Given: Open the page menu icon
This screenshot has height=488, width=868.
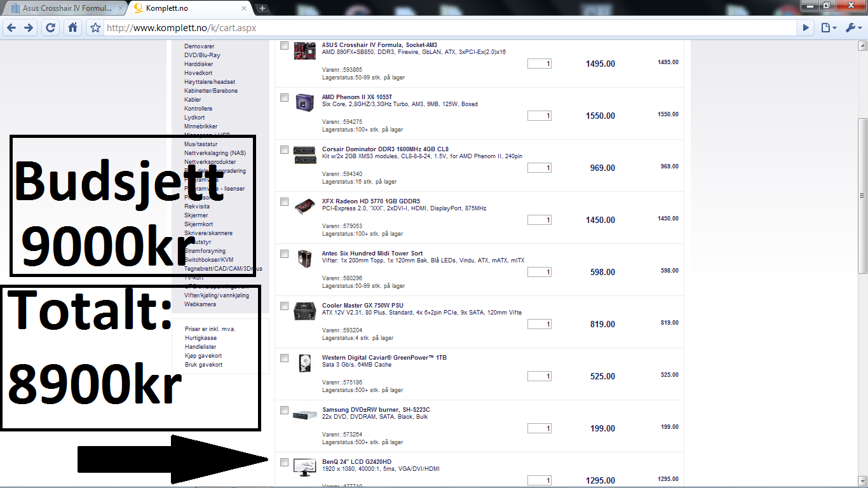Looking at the screenshot, I should 828,28.
